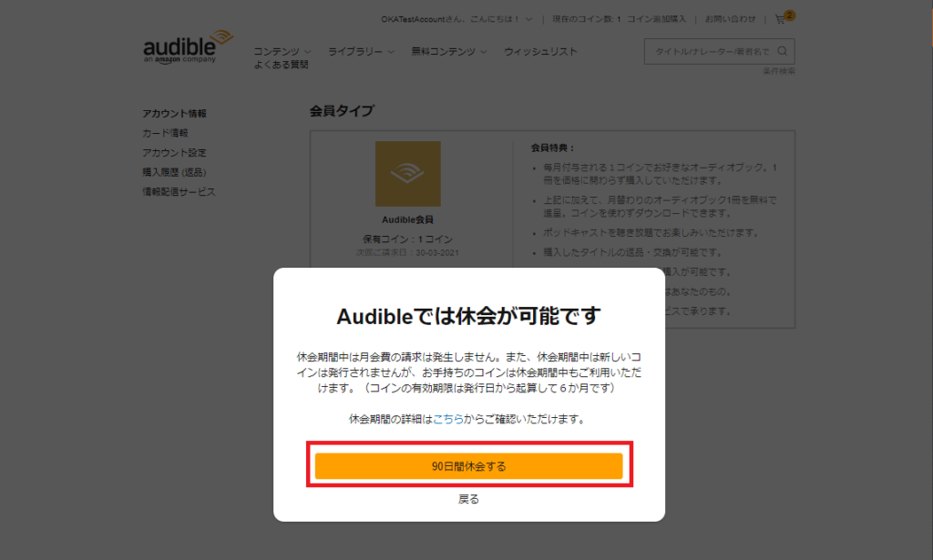Open the ウィッシュリスト page
The width and height of the screenshot is (933, 560).
[541, 52]
